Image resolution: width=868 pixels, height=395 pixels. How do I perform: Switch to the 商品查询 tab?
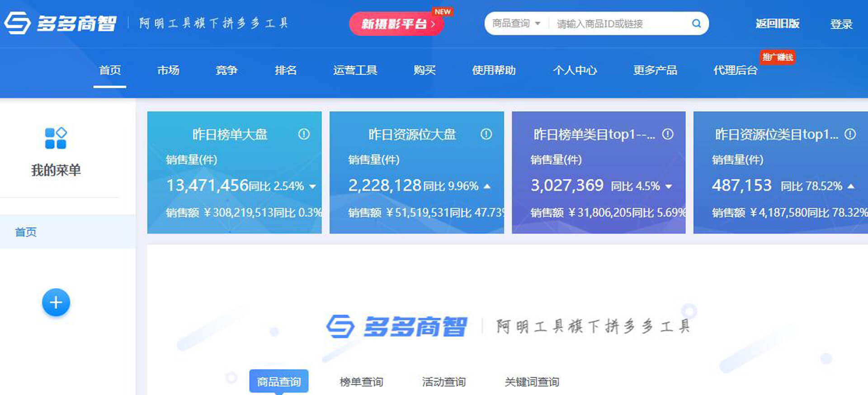(x=279, y=381)
